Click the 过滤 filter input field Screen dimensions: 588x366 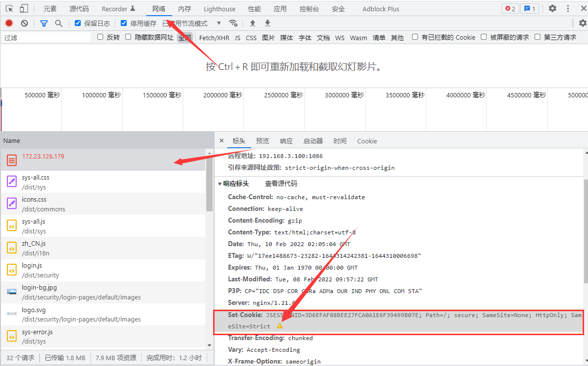[x=46, y=37]
